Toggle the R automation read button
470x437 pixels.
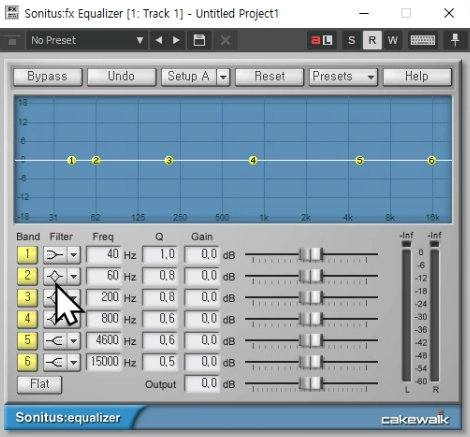click(x=372, y=40)
